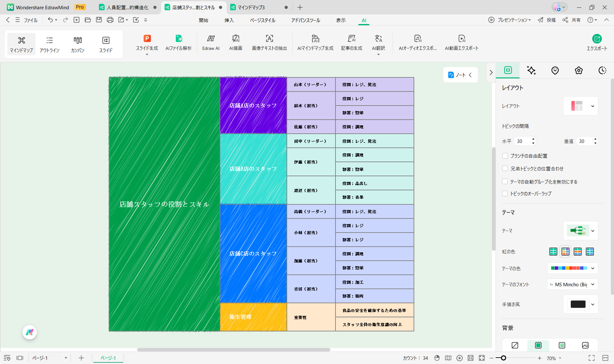Click the AIファイル解析 icon
The height and width of the screenshot is (364, 614).
pos(178,39)
